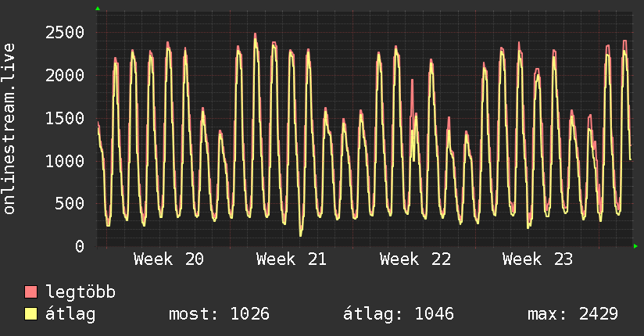
Task: Click the pink legtöbb legend swatch
Action: (30, 291)
